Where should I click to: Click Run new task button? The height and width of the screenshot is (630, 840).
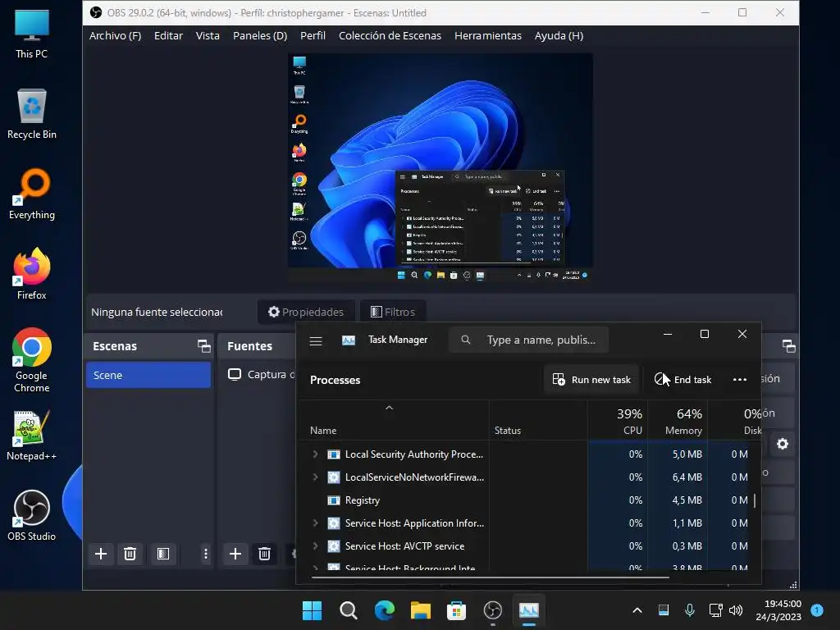click(x=591, y=379)
